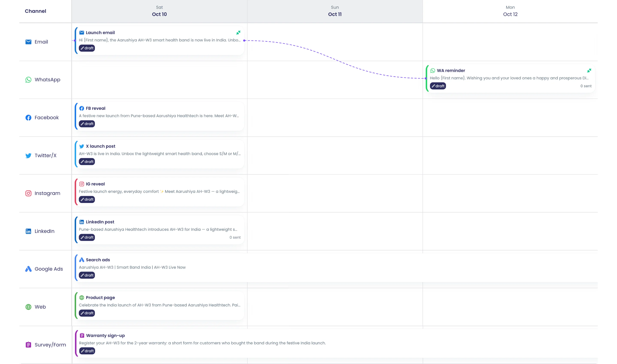Click the Email channel envelope icon
This screenshot has width=617, height=364.
tap(28, 42)
